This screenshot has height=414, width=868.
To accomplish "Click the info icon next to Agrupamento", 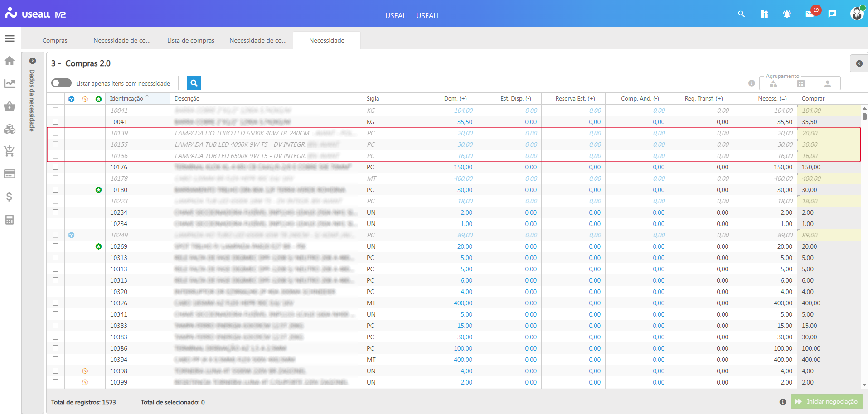I will (752, 83).
